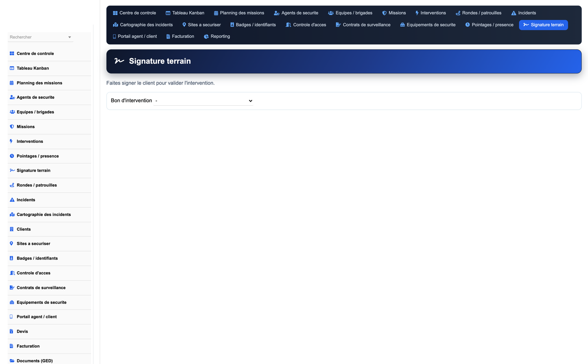The width and height of the screenshot is (588, 364).
Task: Click the Signature terrain icon in sidebar
Action: tap(12, 170)
